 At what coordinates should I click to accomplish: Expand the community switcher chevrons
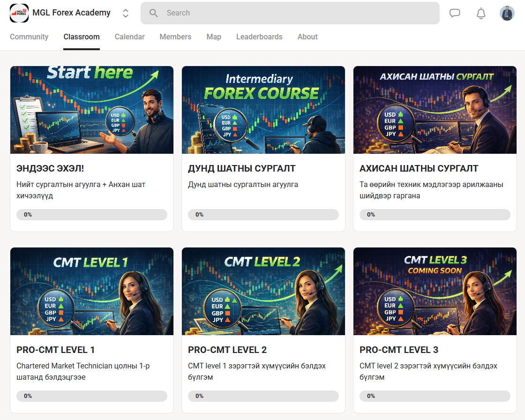[126, 13]
